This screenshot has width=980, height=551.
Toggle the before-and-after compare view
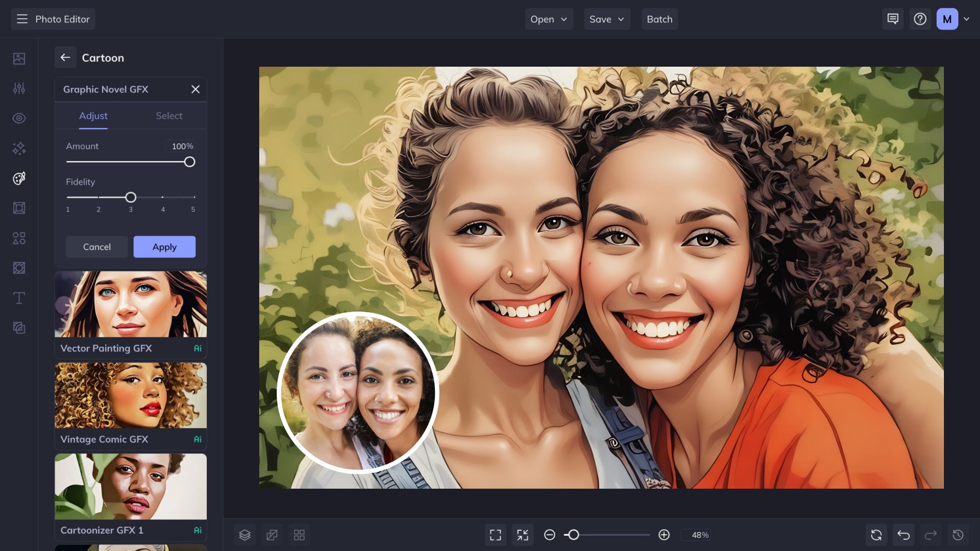point(272,535)
